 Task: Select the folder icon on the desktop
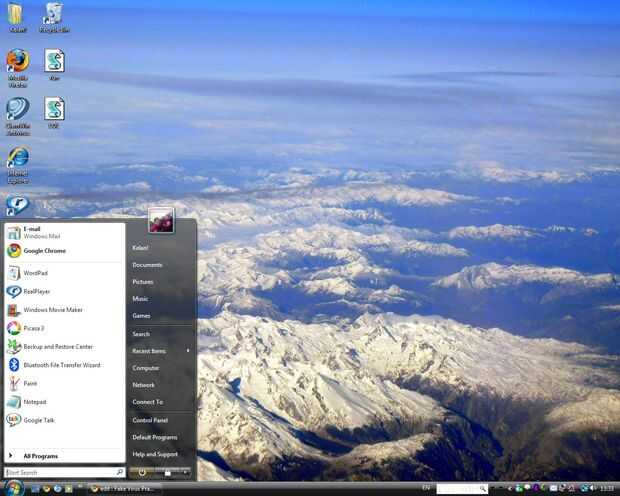[17, 18]
